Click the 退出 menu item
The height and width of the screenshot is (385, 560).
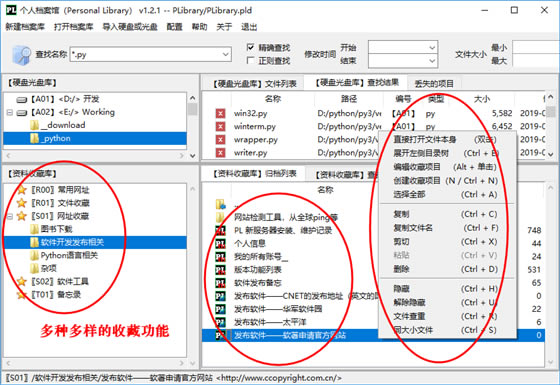point(249,27)
